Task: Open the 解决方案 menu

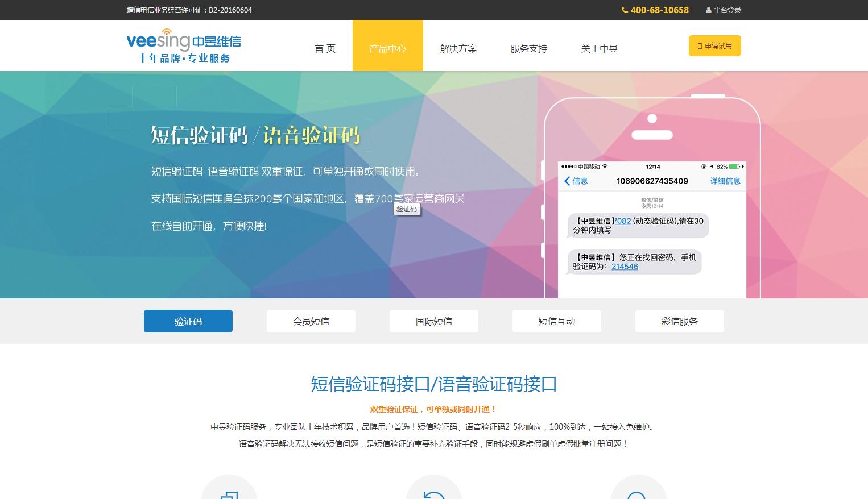Action: (458, 49)
